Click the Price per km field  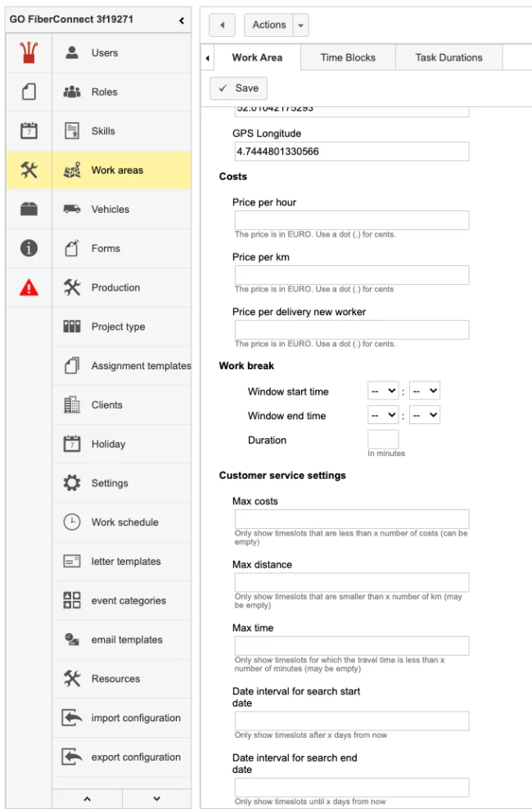tap(352, 275)
